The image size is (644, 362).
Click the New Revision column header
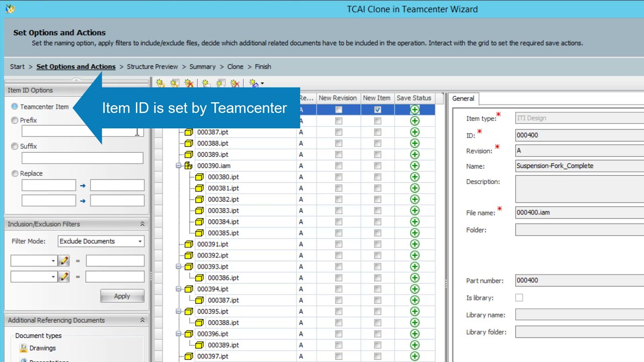point(338,98)
